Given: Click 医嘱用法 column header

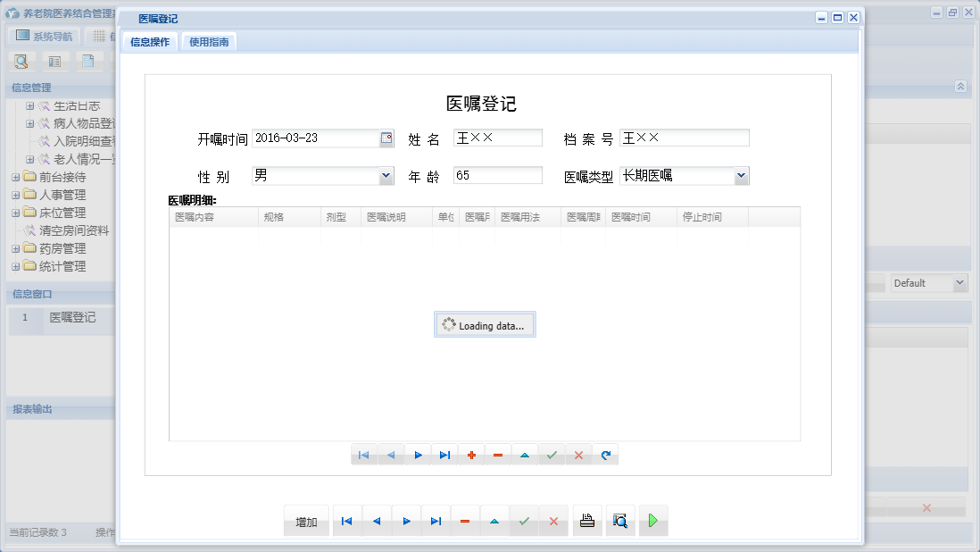Looking at the screenshot, I should pos(528,217).
